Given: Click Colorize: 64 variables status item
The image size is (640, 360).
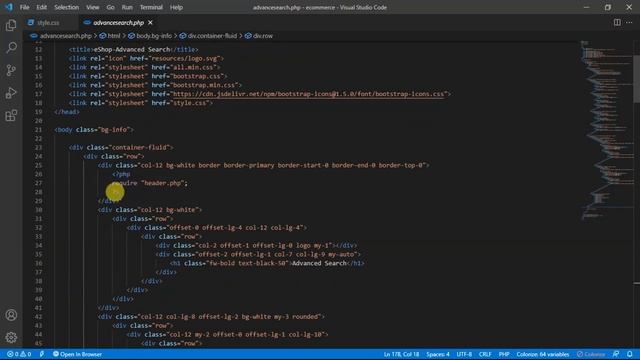Looking at the screenshot, I should (x=542, y=354).
